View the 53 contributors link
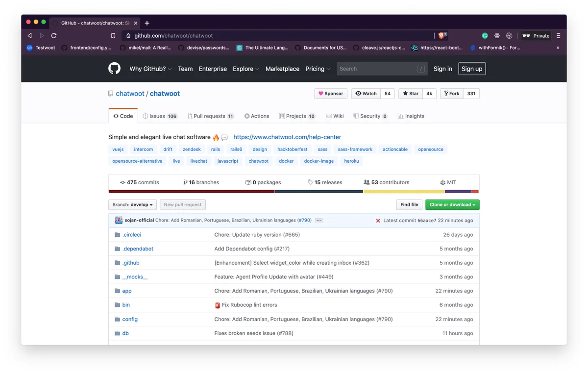Screen dimensions: 588x373 point(386,182)
